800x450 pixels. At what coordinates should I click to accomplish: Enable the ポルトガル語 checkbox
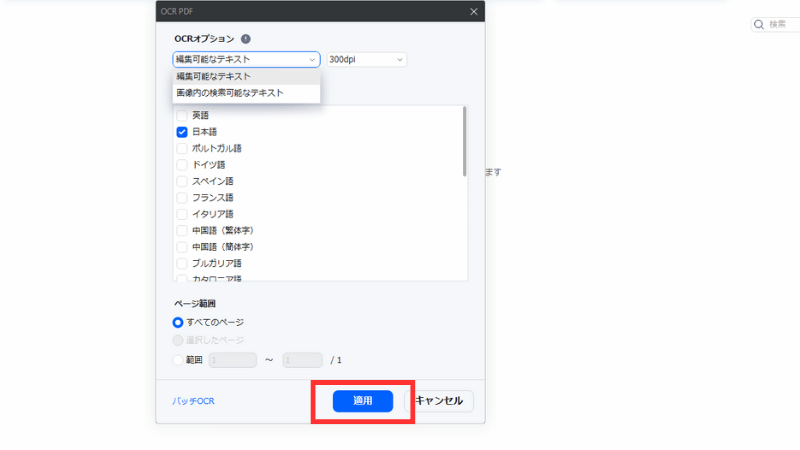pyautogui.click(x=182, y=148)
